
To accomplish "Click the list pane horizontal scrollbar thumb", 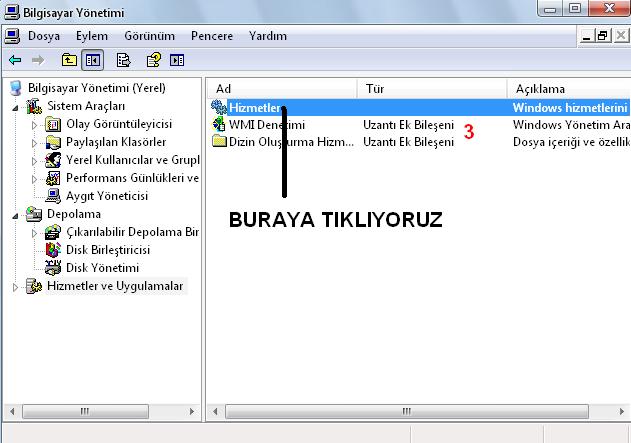I will [x=407, y=412].
